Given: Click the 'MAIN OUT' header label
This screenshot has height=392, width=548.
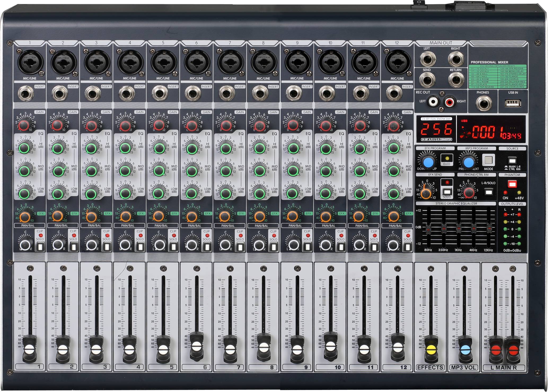Looking at the screenshot, I should click(441, 43).
